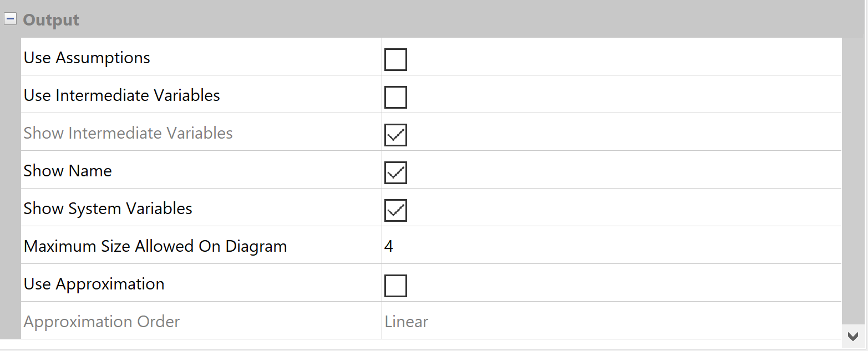Select the Show System Variables label
Viewport: 868px width, 351px height.
108,208
